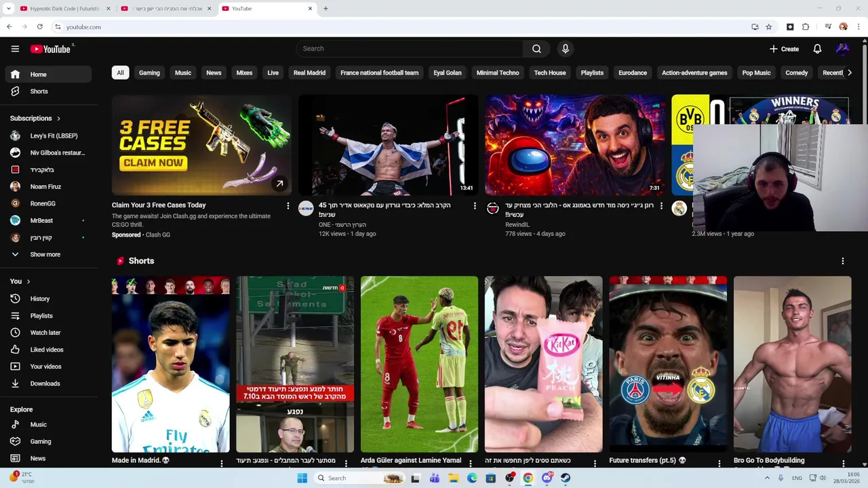The image size is (868, 488).
Task: Play the Among Us 7:31 video thumbnail
Action: [575, 145]
